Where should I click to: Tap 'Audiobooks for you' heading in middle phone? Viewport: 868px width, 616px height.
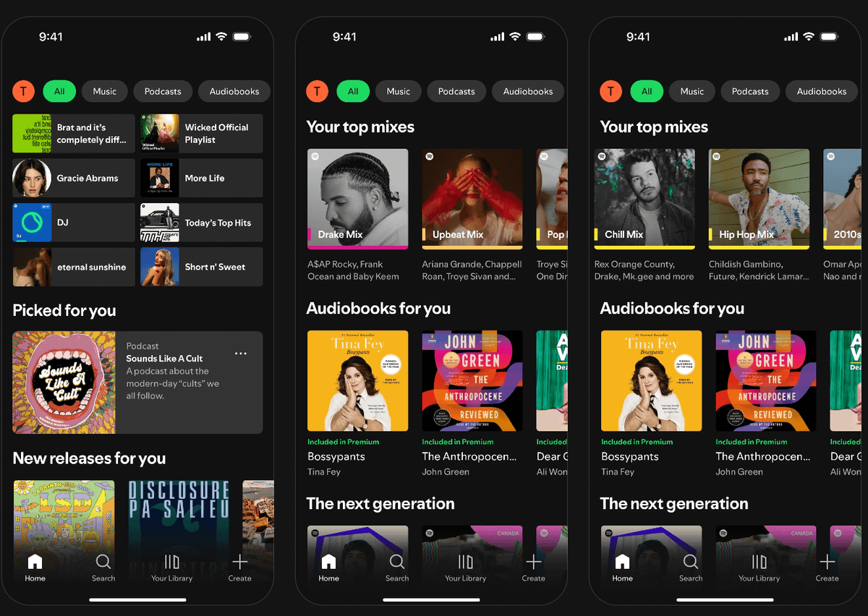(378, 309)
